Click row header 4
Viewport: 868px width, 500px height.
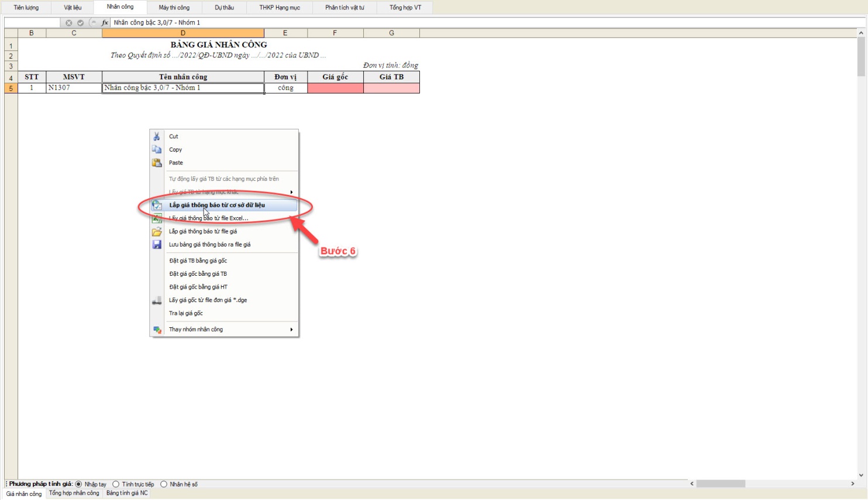click(x=11, y=77)
